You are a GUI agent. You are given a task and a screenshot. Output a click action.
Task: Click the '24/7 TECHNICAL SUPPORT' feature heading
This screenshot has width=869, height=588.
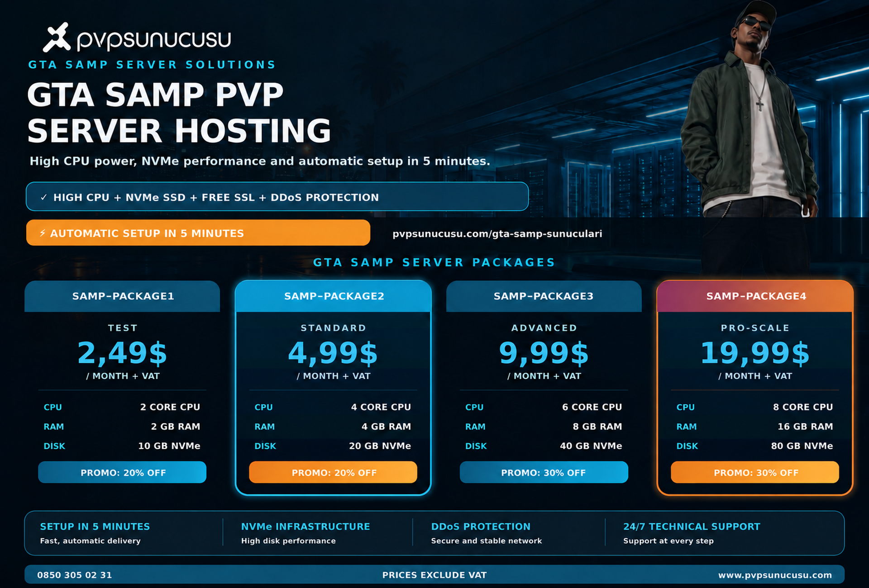(691, 526)
